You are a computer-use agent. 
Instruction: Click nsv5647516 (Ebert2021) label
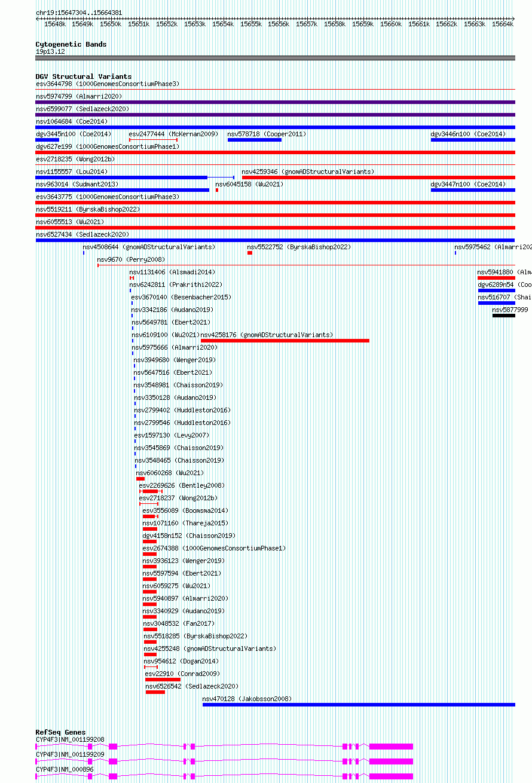(x=173, y=372)
